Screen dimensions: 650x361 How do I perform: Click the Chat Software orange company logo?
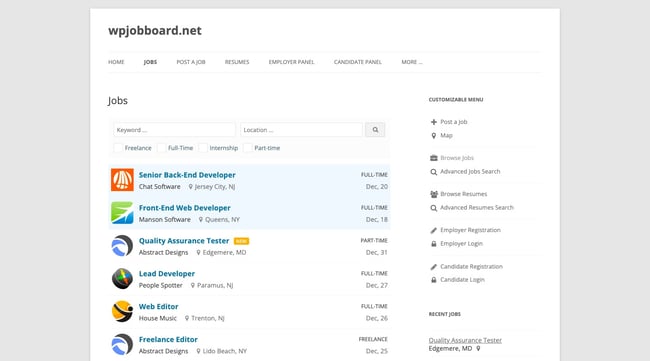click(x=122, y=180)
